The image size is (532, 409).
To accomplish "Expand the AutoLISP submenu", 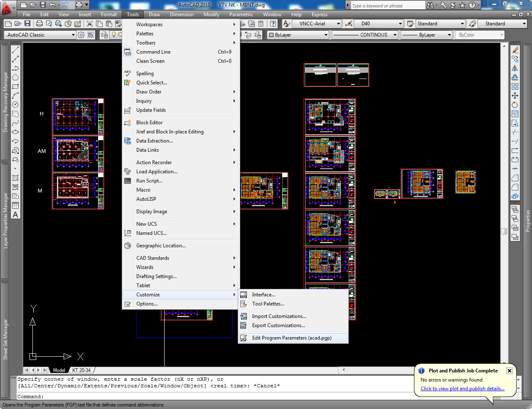I will [181, 199].
